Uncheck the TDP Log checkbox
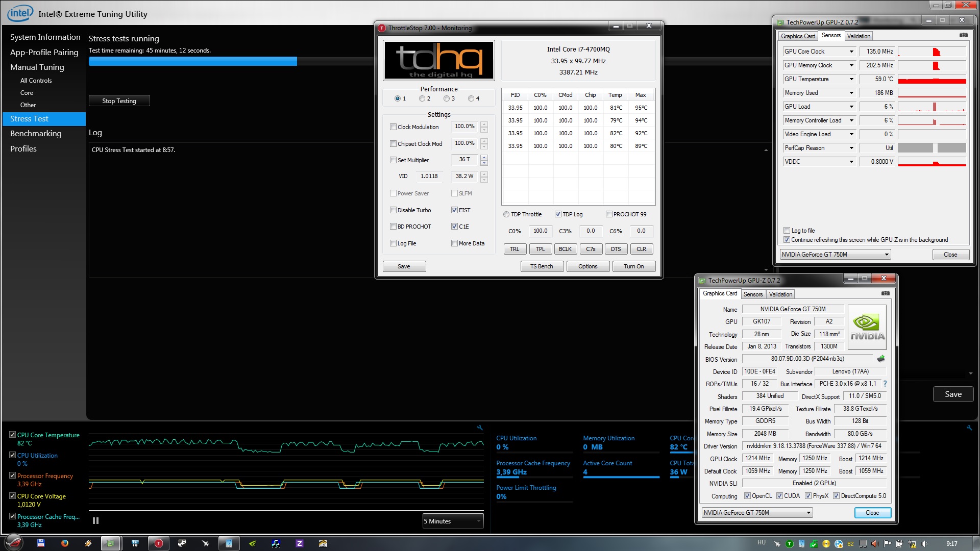The width and height of the screenshot is (980, 551). pos(558,214)
